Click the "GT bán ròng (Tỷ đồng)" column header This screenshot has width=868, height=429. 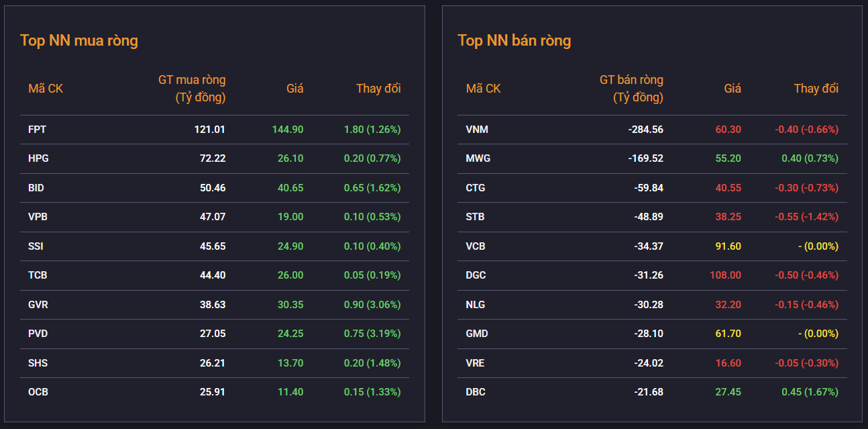(631, 89)
